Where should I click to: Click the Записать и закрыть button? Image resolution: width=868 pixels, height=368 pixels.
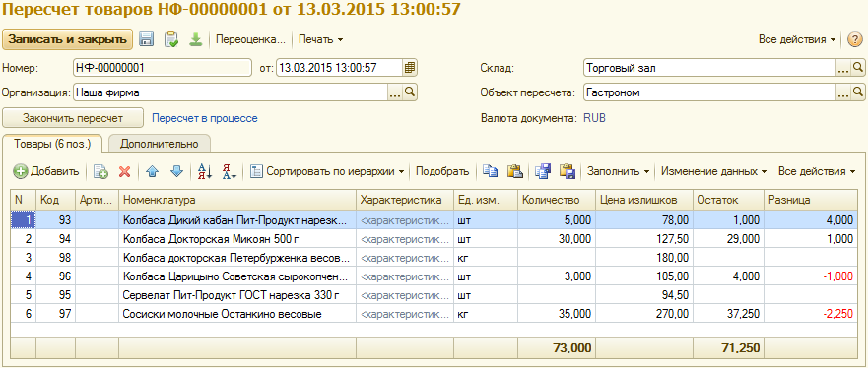click(x=68, y=39)
